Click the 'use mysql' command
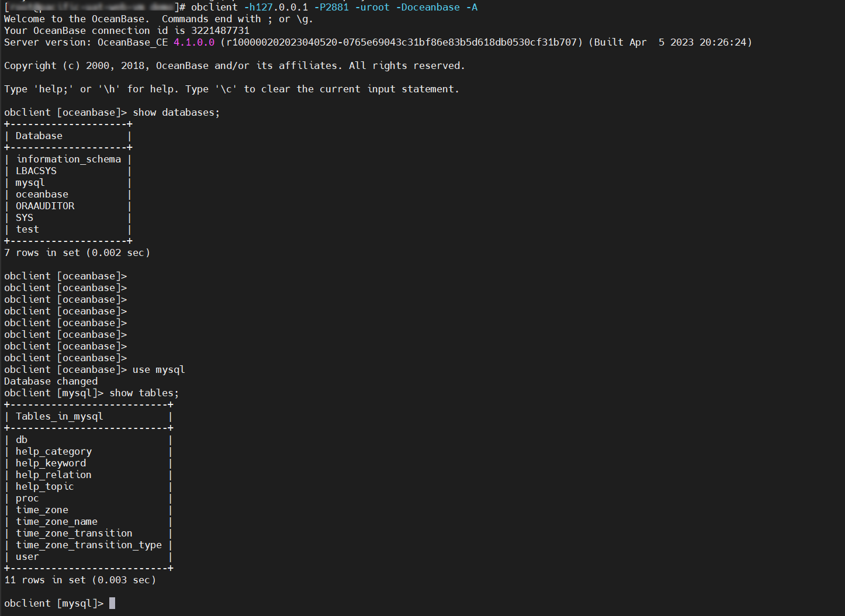 tap(159, 369)
